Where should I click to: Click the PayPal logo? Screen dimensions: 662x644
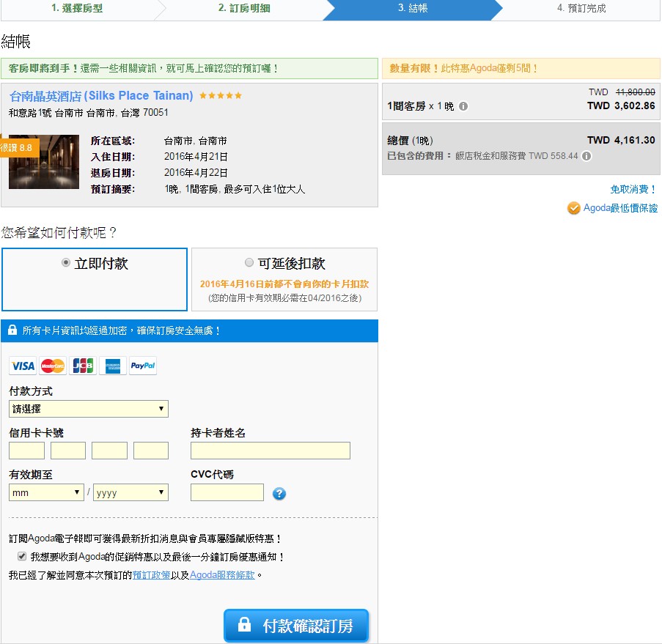point(143,366)
